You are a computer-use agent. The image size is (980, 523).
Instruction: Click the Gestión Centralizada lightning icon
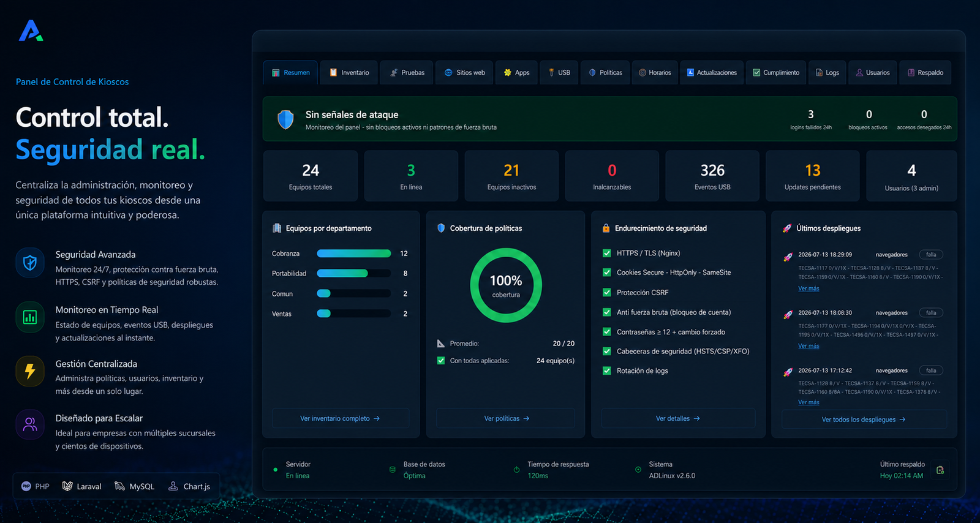tap(30, 371)
